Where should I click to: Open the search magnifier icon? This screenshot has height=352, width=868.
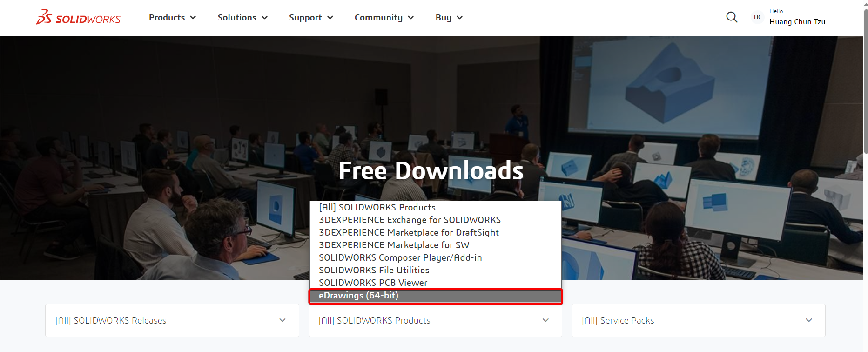tap(732, 17)
